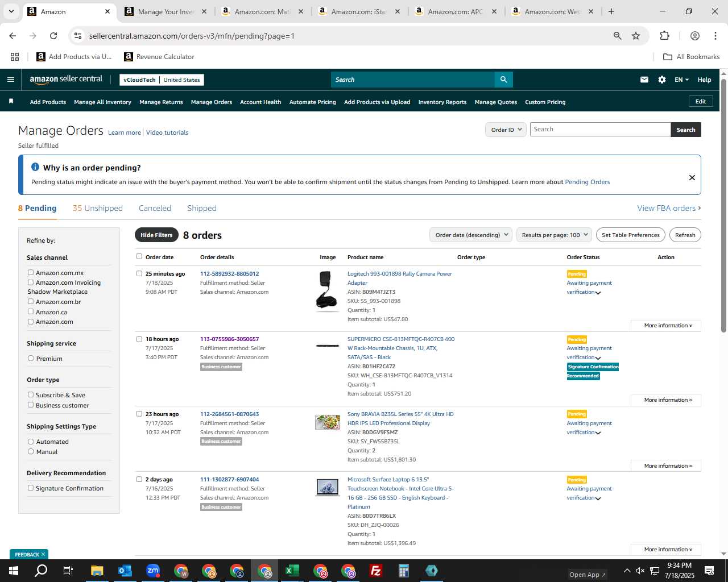Open the Chrome tab search dropdown
The image size is (728, 582).
(11, 11)
